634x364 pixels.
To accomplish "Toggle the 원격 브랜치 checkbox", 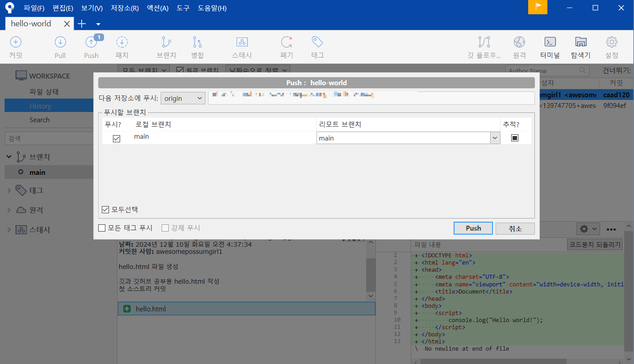I will [180, 70].
